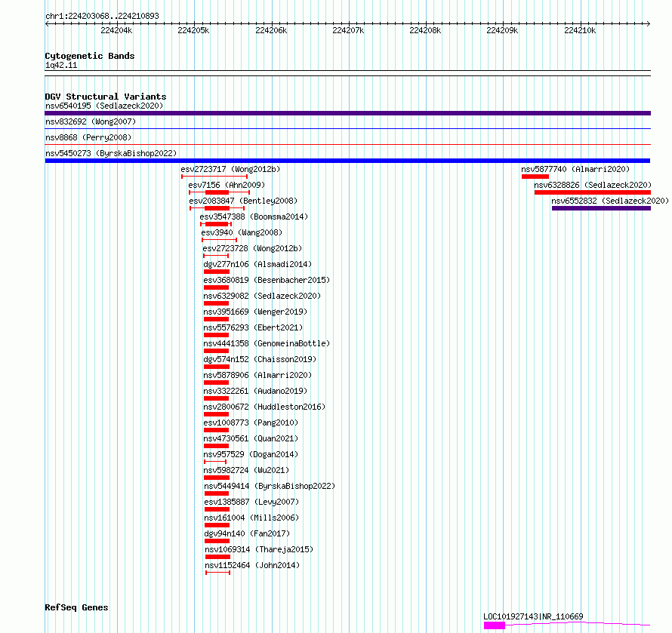This screenshot has height=633, width=672.
Task: Click nsv6329082 (Sedlazeck2020) label
Action: (x=262, y=296)
